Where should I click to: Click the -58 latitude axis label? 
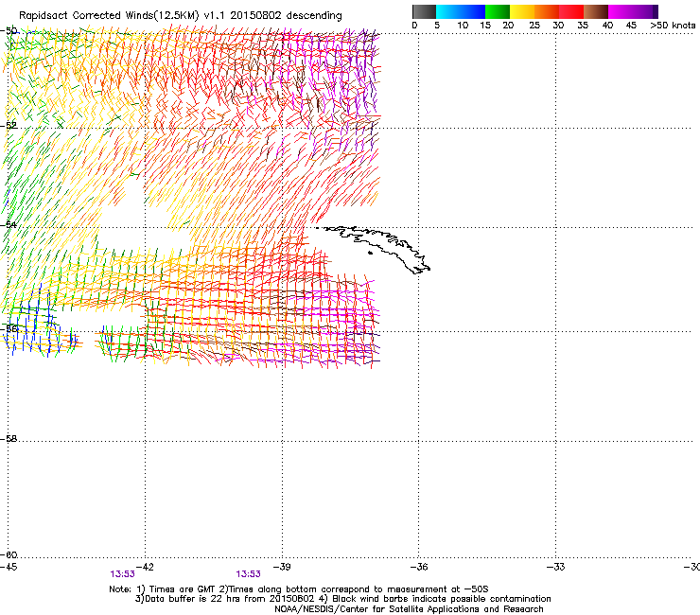click(x=9, y=439)
